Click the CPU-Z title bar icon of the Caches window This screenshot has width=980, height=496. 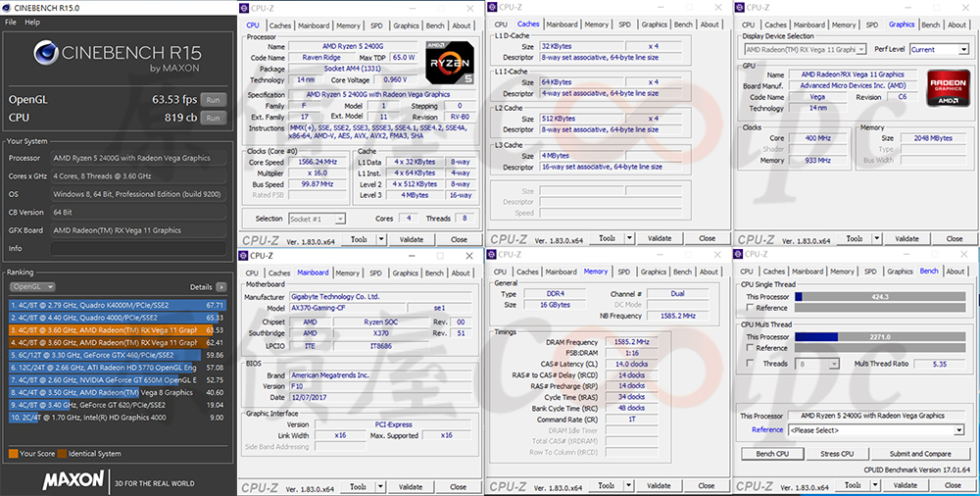coord(493,7)
